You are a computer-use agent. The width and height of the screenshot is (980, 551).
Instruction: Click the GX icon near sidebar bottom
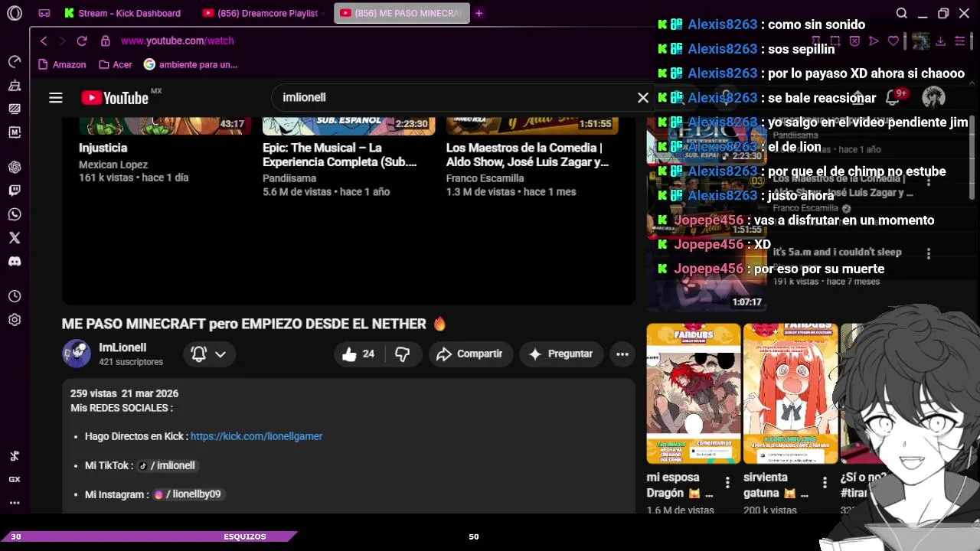pos(15,479)
